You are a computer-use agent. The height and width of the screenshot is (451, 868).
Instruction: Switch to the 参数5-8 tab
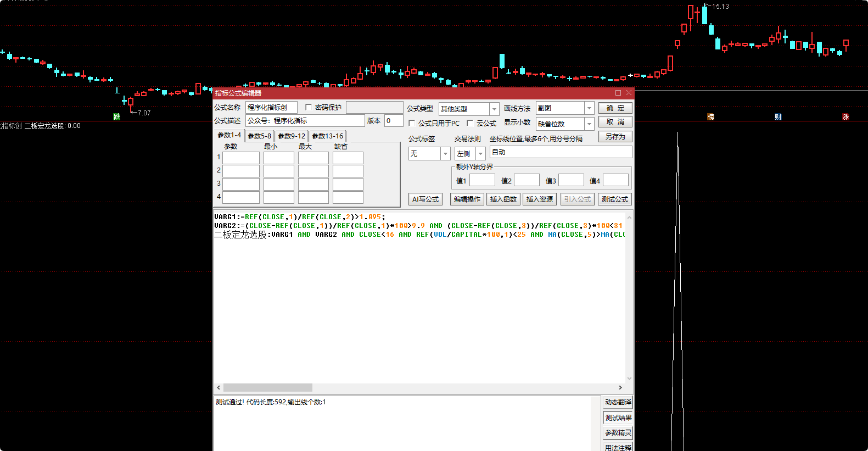tap(259, 136)
